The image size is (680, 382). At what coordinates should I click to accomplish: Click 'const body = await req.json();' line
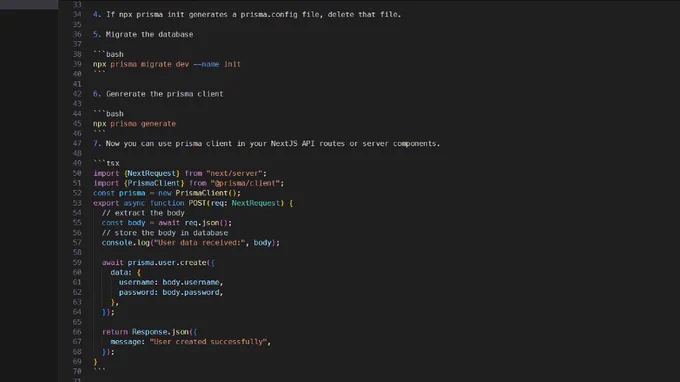click(x=167, y=223)
